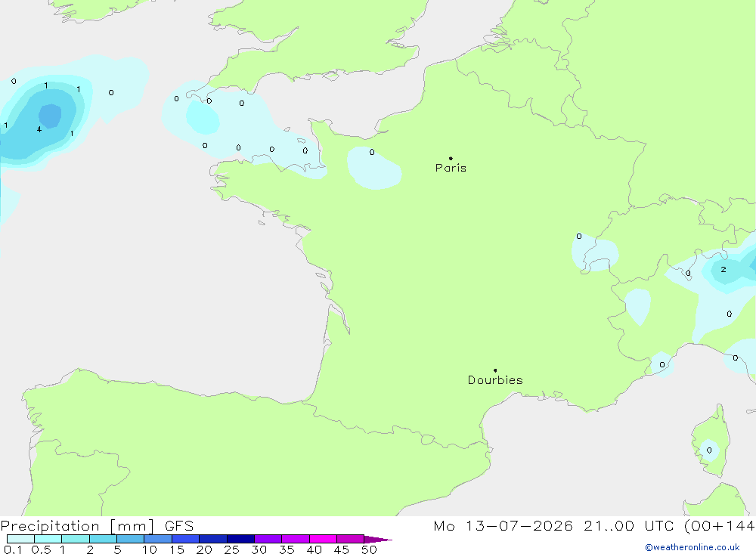Select the 10–15 mm legend swatch

158,539
